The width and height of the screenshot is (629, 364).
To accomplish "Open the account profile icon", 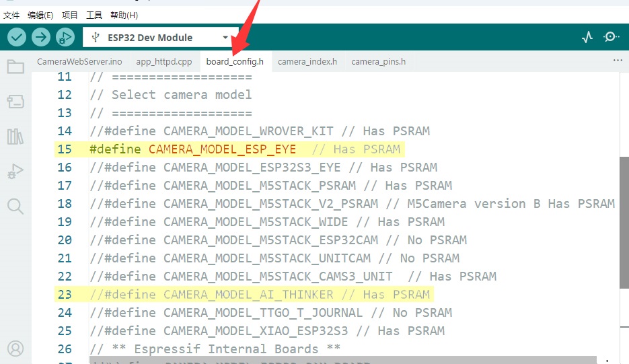I will click(15, 349).
